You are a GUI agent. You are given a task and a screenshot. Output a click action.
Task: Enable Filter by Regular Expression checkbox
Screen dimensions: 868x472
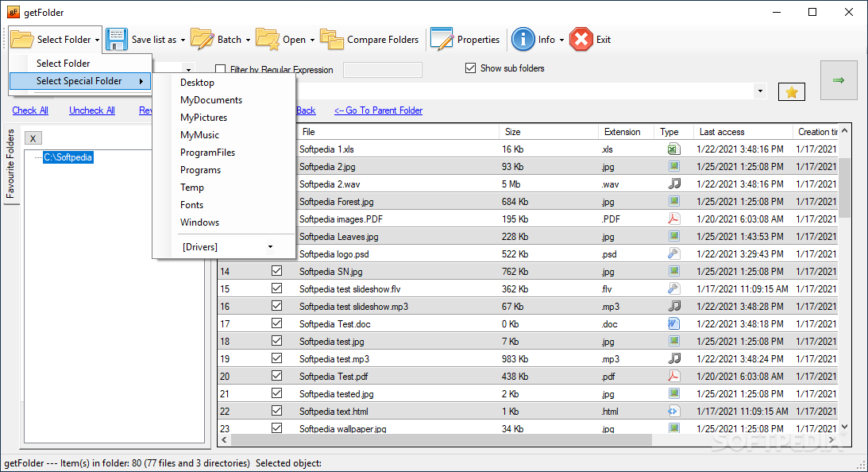(x=220, y=69)
